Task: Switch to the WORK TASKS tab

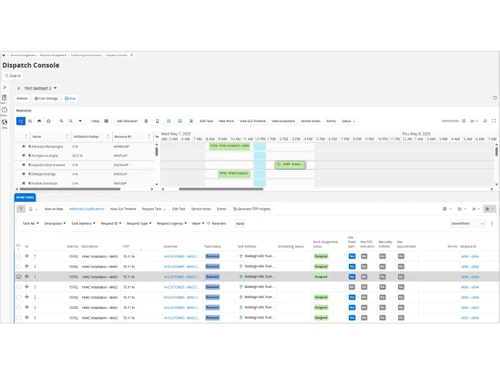Action: pyautogui.click(x=25, y=197)
